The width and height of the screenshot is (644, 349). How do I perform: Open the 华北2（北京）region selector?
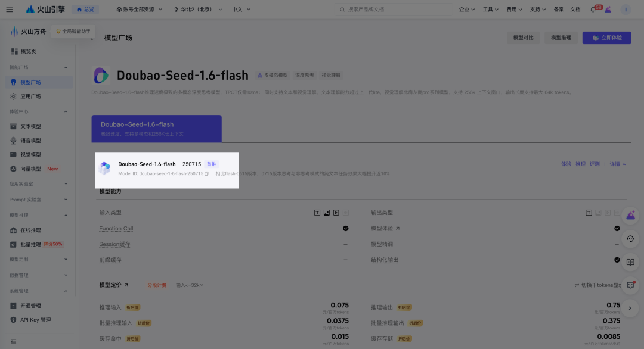(x=197, y=10)
